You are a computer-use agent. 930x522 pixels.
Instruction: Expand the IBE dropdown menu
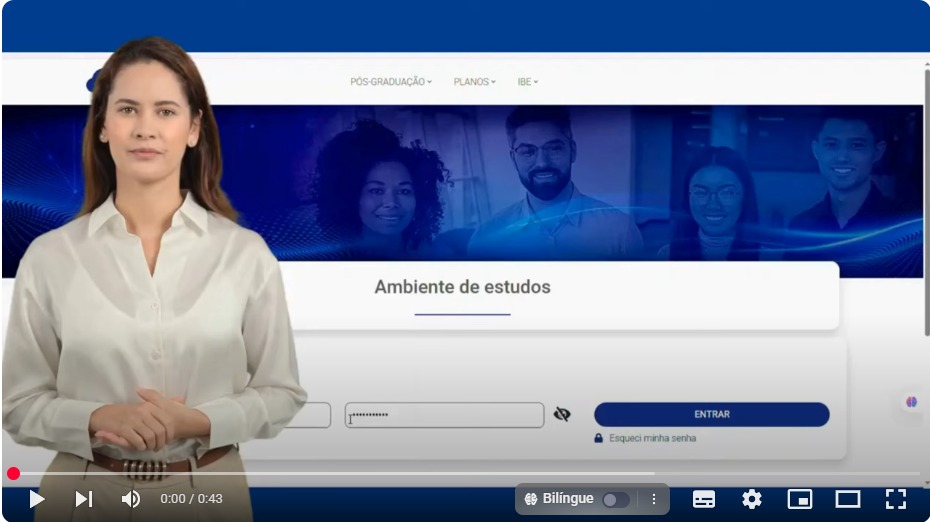[x=527, y=82]
